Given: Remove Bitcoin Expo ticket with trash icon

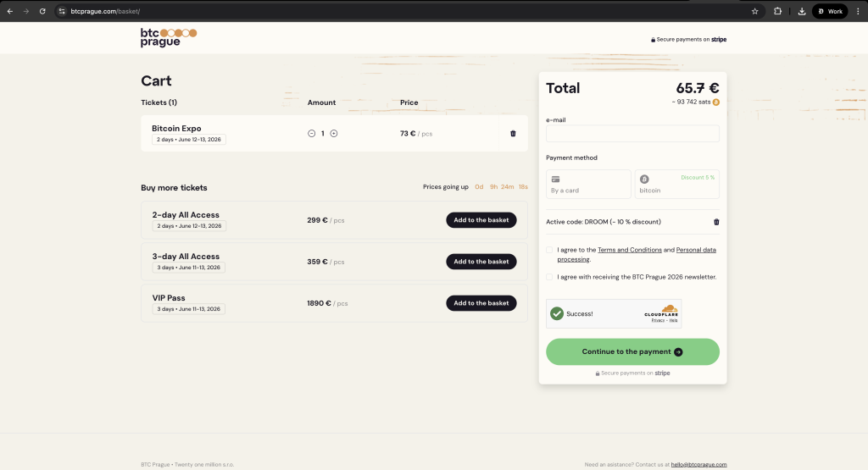Looking at the screenshot, I should click(x=513, y=133).
